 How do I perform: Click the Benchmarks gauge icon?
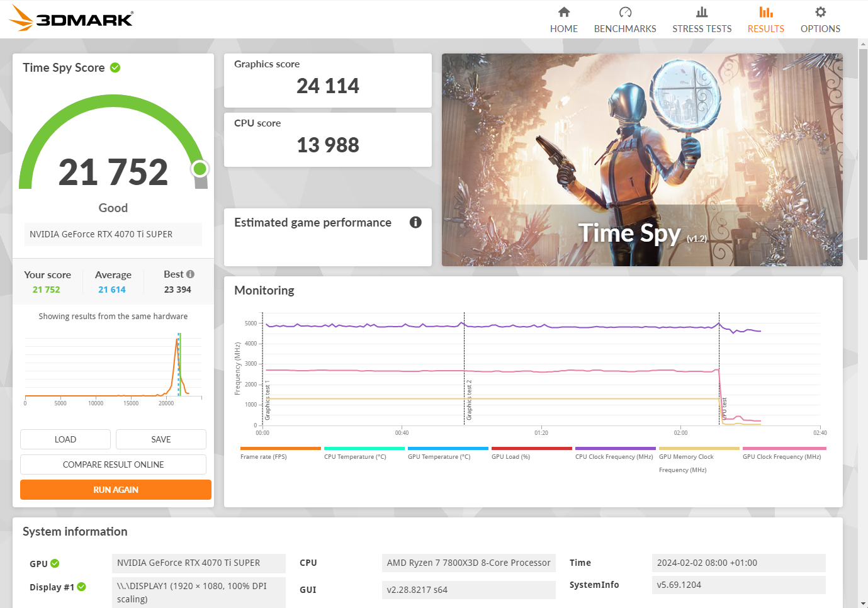coord(625,12)
